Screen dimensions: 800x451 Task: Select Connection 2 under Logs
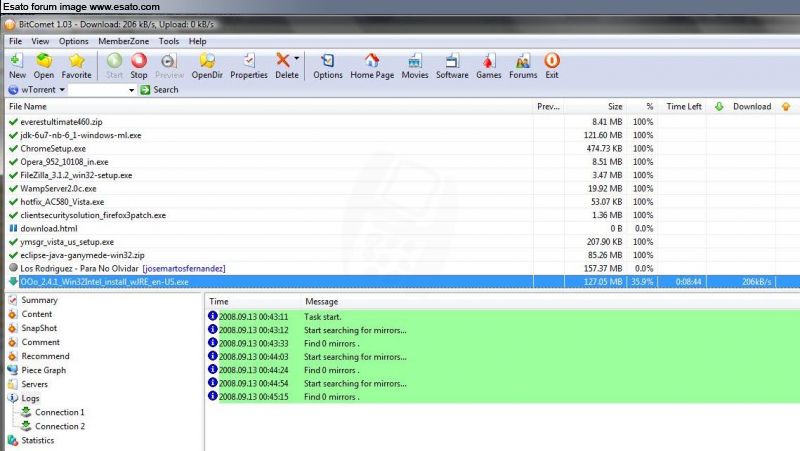(59, 426)
